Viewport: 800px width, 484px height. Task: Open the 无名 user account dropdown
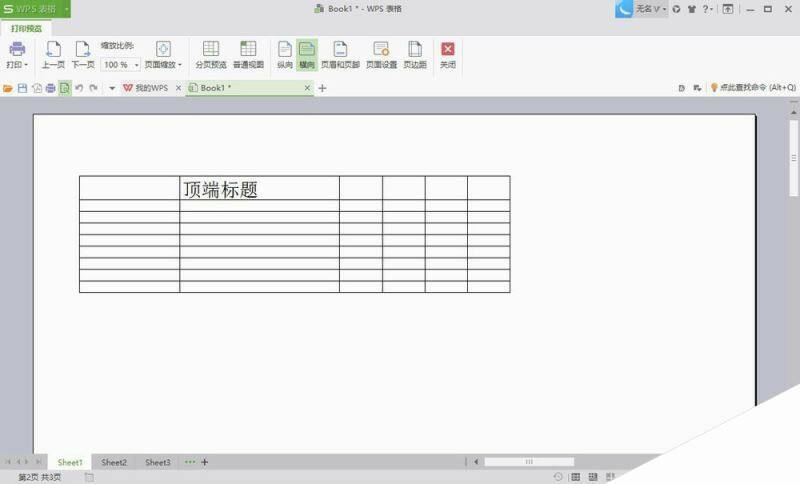pyautogui.click(x=651, y=9)
